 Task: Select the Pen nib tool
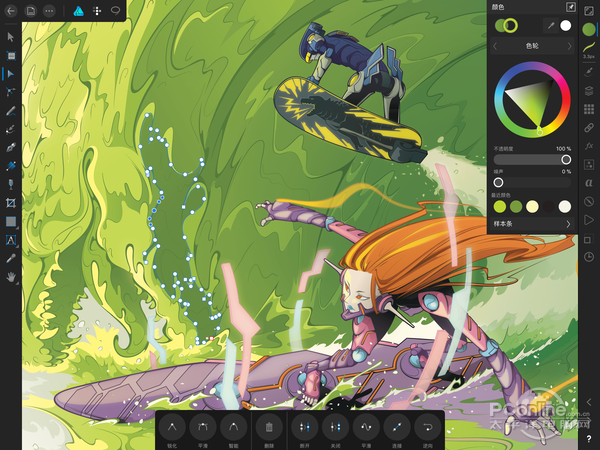click(x=11, y=148)
